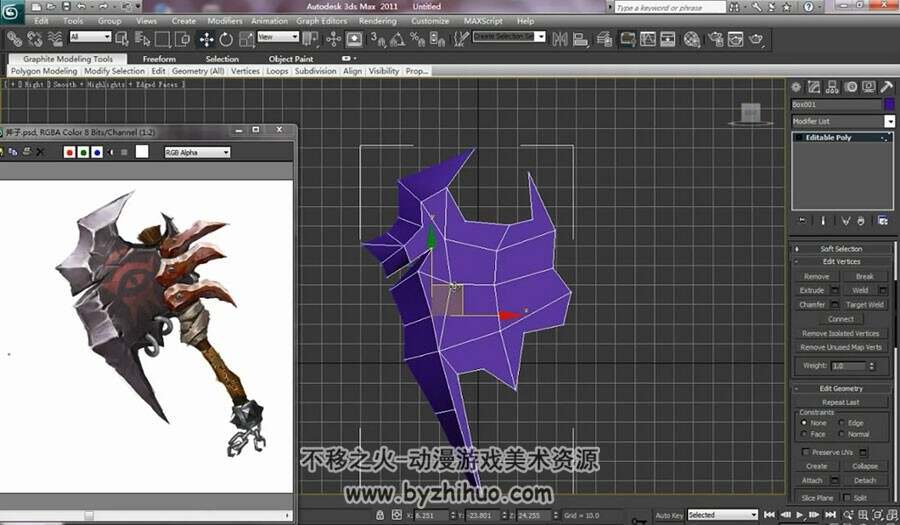The image size is (900, 525).
Task: Click the Collapse button
Action: coord(864,466)
